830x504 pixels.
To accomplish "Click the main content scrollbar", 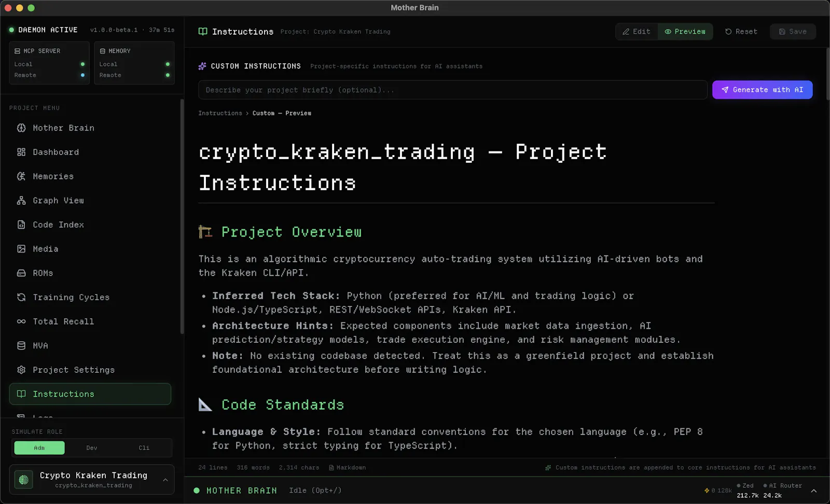I will 827,74.
